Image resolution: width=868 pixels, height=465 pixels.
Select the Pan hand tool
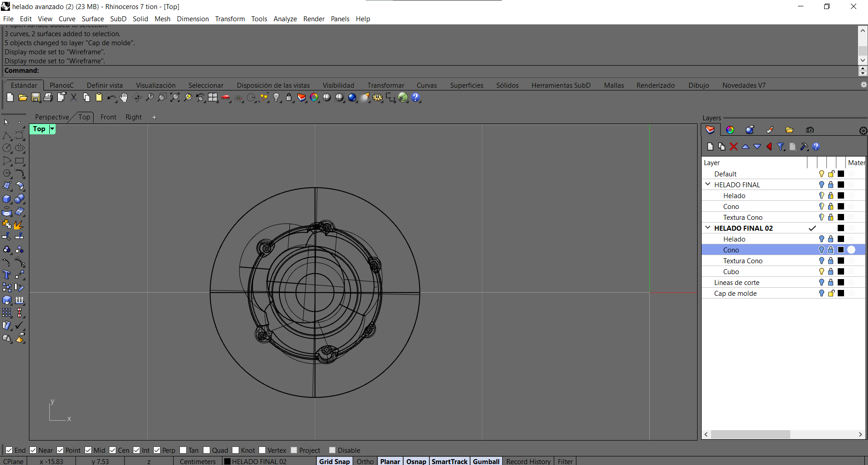[x=124, y=98]
